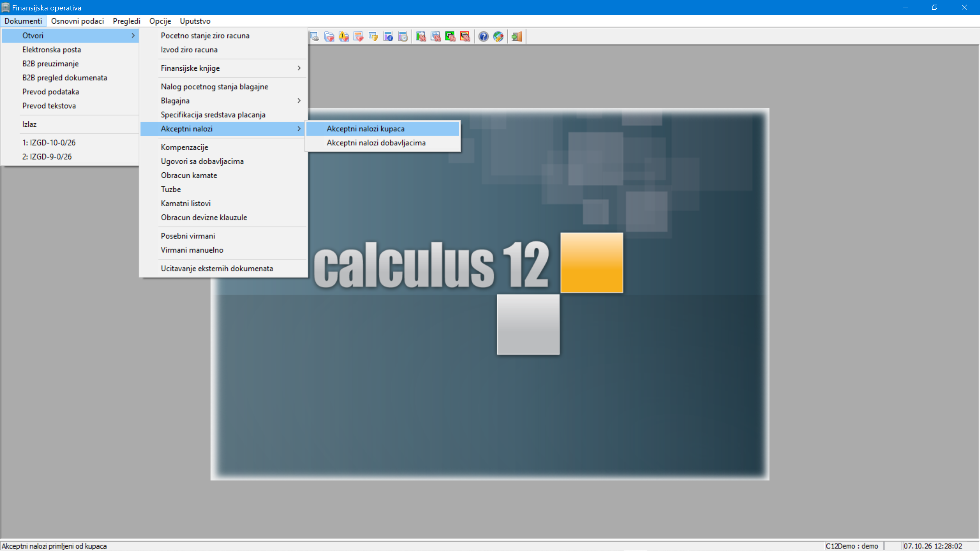Choose B2B preuzimanje

70,64
